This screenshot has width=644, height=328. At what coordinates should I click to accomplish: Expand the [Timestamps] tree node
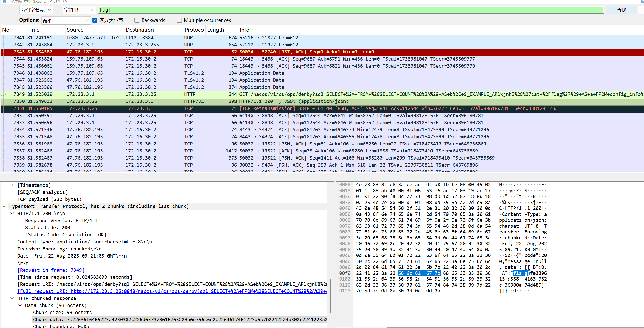point(12,185)
